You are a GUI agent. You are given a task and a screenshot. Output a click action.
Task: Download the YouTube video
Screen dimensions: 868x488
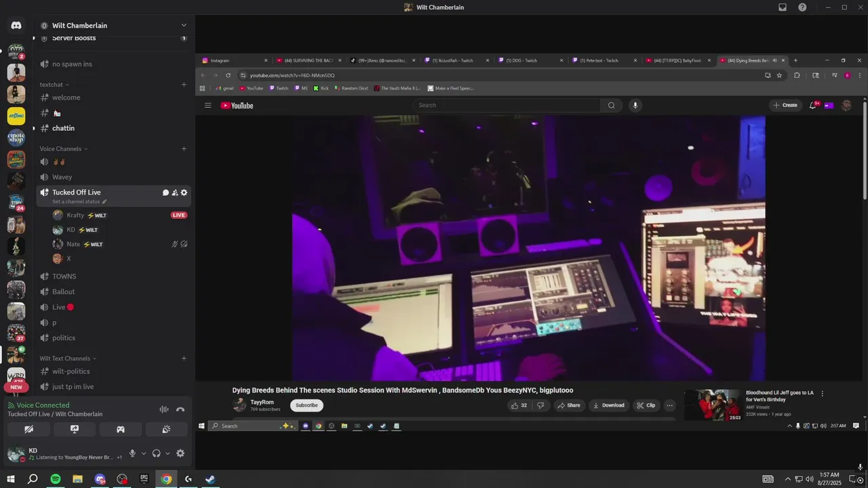[608, 405]
